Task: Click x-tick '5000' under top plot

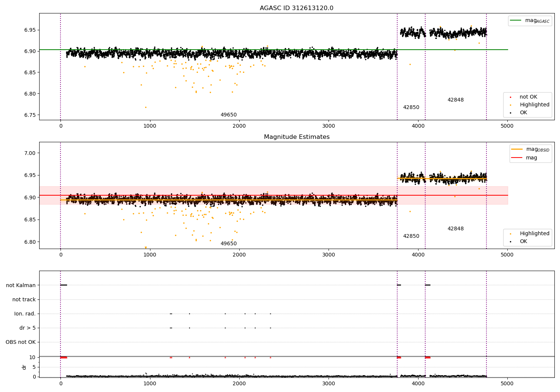Action: 507,126
